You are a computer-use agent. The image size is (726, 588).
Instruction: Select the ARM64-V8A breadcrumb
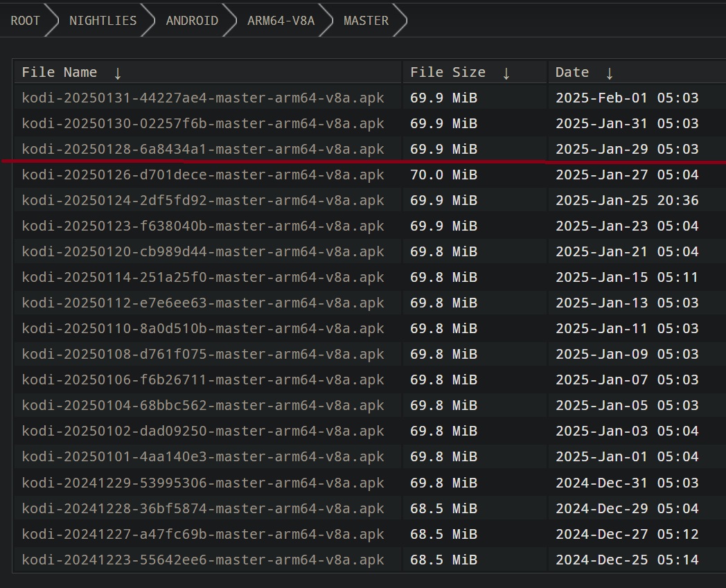(281, 21)
